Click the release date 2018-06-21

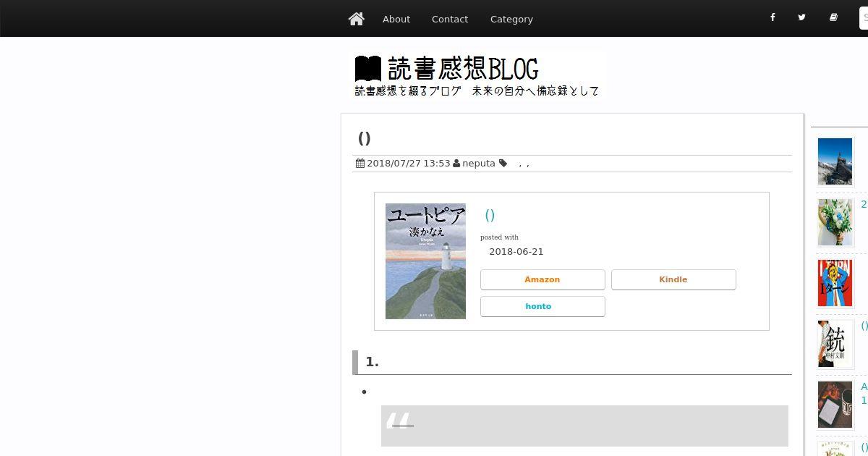[516, 252]
